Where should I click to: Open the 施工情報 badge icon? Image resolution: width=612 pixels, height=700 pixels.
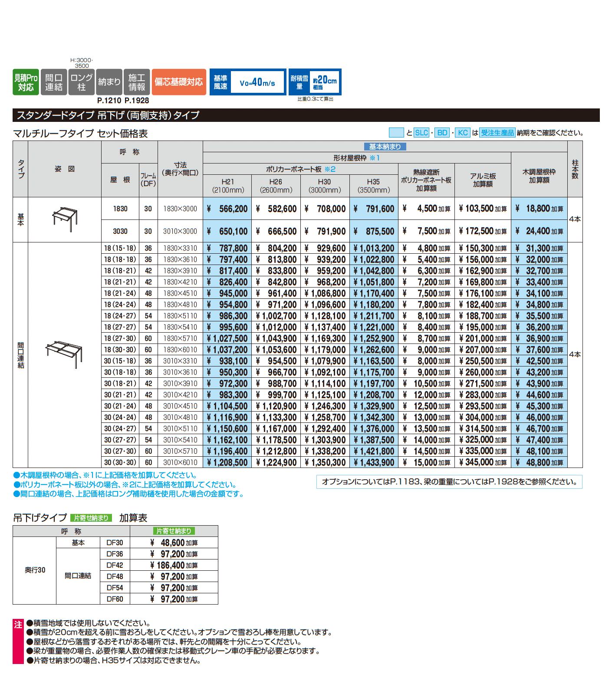(x=137, y=82)
